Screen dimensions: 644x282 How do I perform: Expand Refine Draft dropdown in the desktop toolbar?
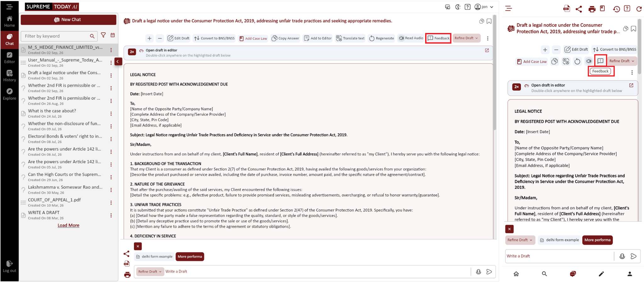pyautogui.click(x=467, y=38)
